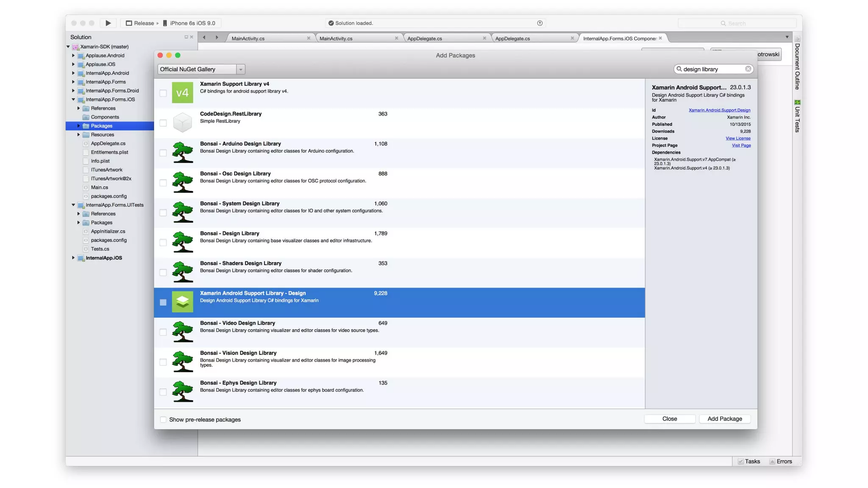Viewport: 868px width, 488px height.
Task: Click the design library search field
Action: click(x=713, y=69)
